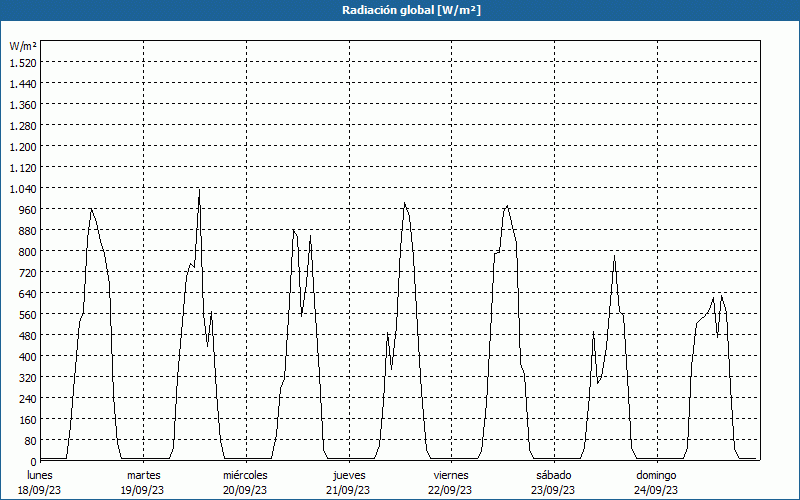The width and height of the screenshot is (800, 500).
Task: Click the 1.040 y-axis value
Action: 23,189
